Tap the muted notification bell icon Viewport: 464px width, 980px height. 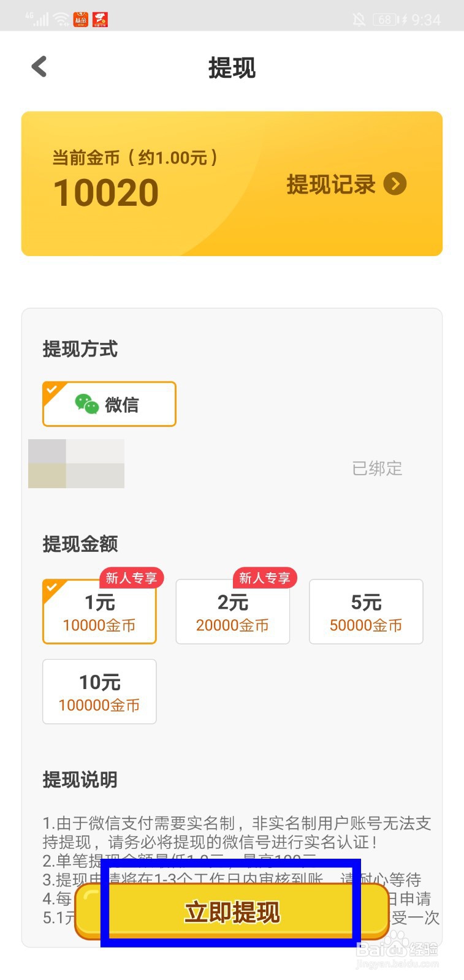359,20
